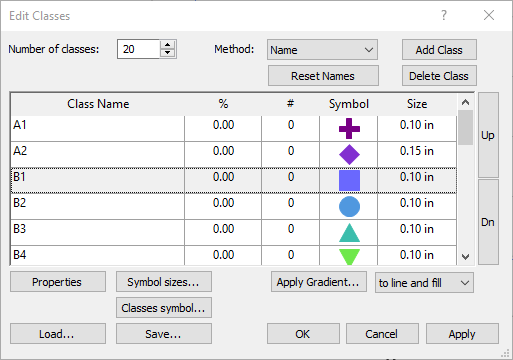Click the count cell 0 for B1

(291, 181)
